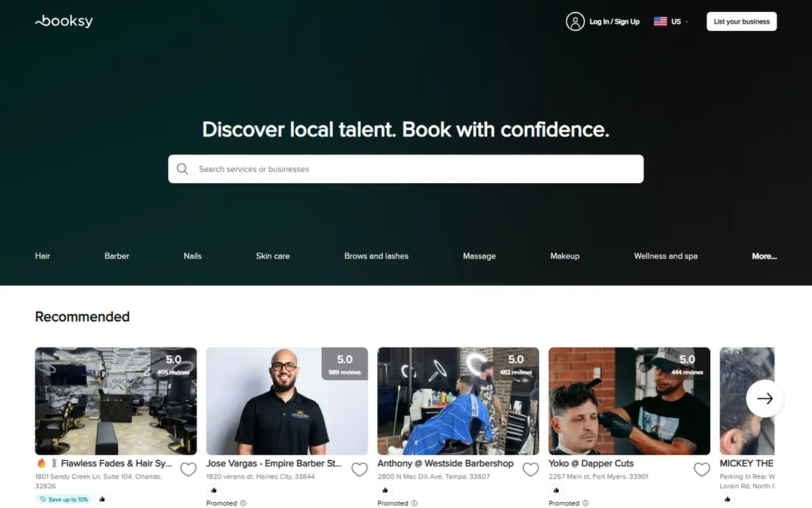Open MICKEY THE listing photo
The image size is (812, 508).
(747, 401)
